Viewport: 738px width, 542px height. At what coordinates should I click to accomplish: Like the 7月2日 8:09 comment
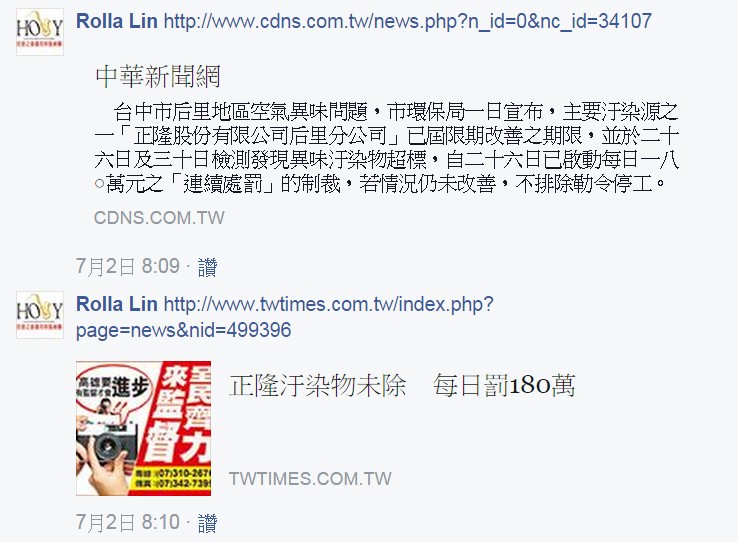208,267
